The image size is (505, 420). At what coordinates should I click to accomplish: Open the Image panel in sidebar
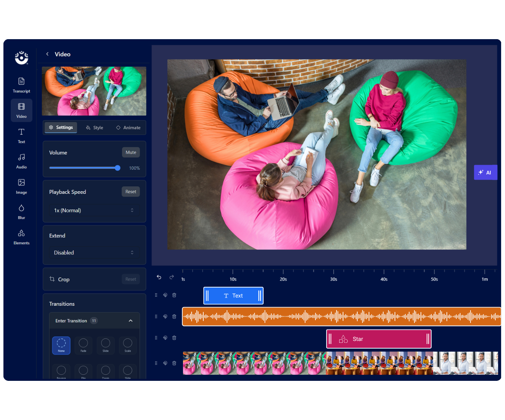pos(21,187)
